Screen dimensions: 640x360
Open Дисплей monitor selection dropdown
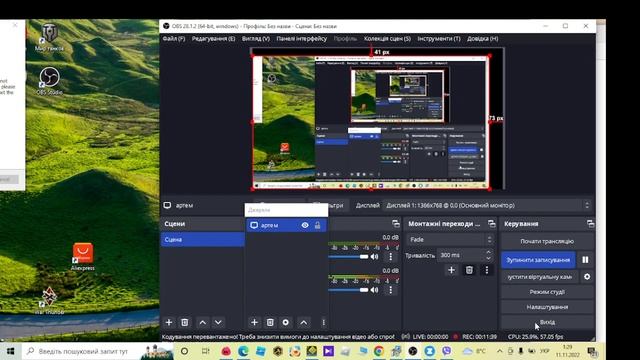tap(488, 205)
